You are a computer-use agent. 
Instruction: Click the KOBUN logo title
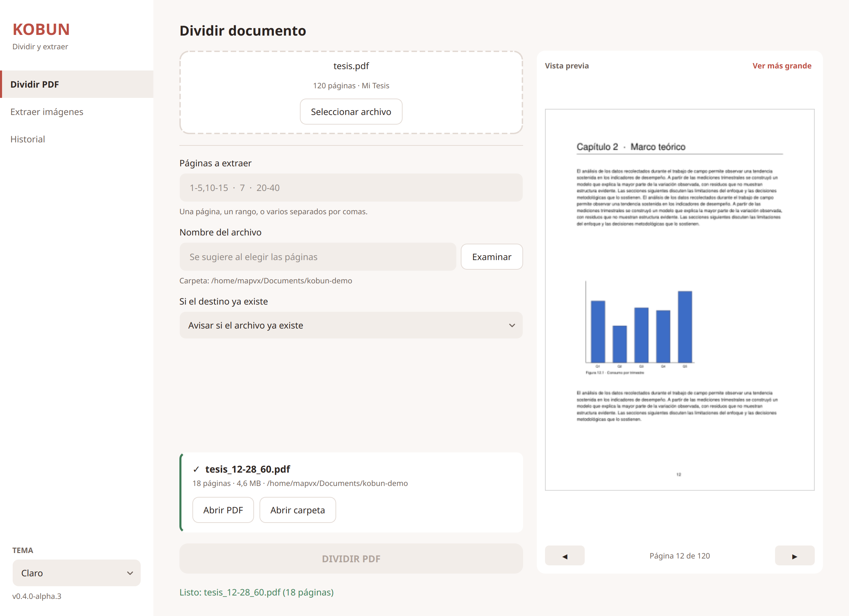point(41,29)
